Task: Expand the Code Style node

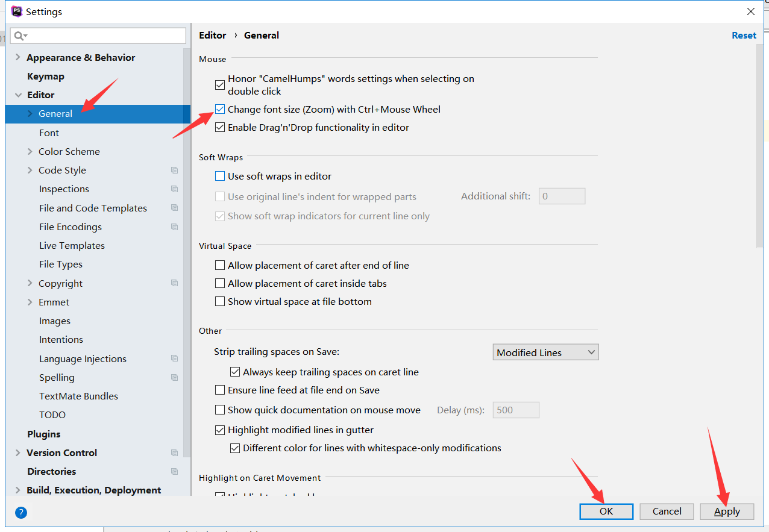Action: click(30, 171)
